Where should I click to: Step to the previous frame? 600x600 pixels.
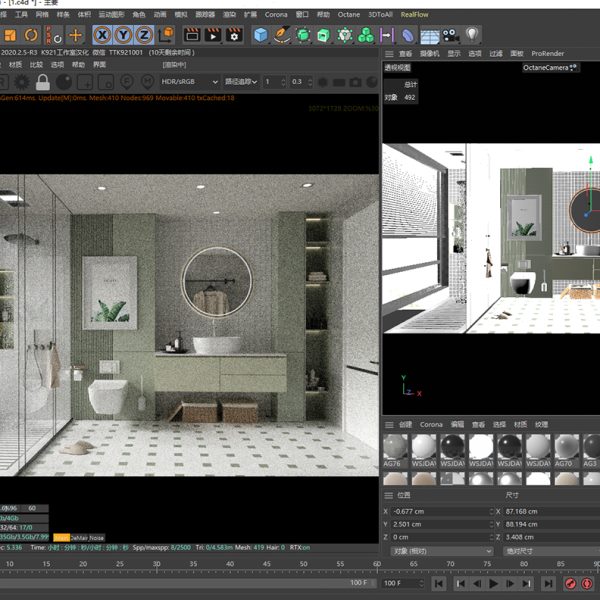pyautogui.click(x=477, y=584)
